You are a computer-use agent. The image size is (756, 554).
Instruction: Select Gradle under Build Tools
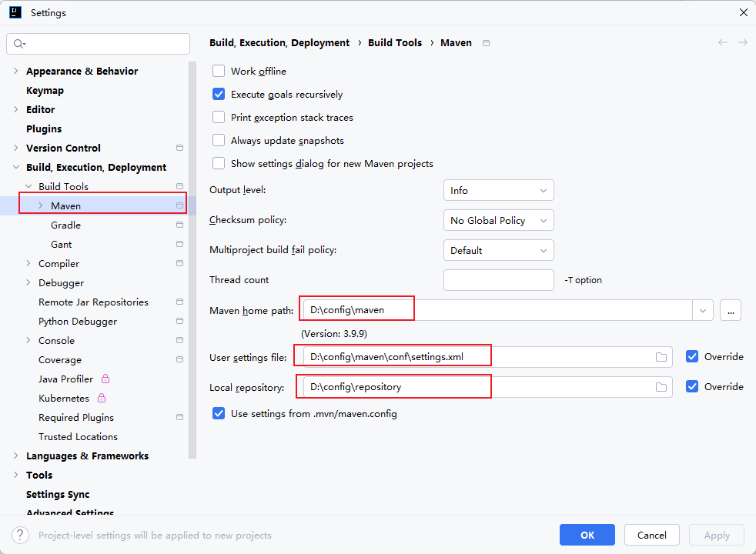65,225
